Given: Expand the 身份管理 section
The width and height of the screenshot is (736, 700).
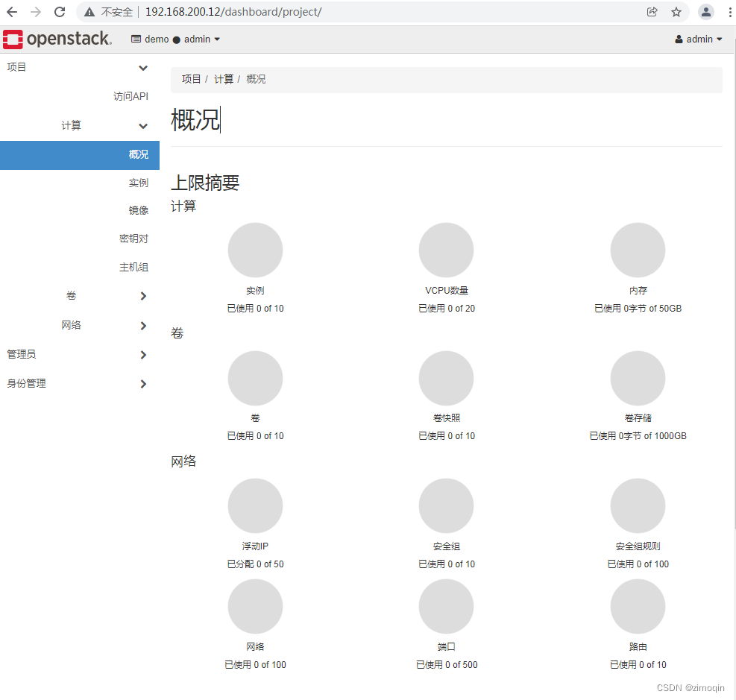Looking at the screenshot, I should coord(26,383).
